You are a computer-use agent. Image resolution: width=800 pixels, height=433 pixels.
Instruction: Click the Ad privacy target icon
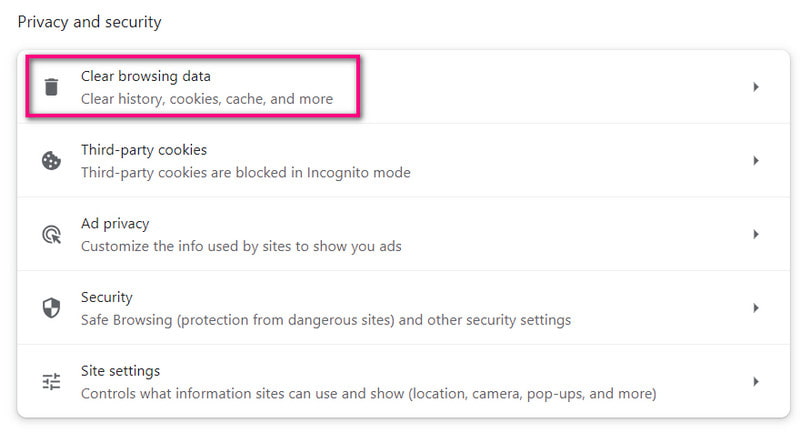[x=51, y=234]
